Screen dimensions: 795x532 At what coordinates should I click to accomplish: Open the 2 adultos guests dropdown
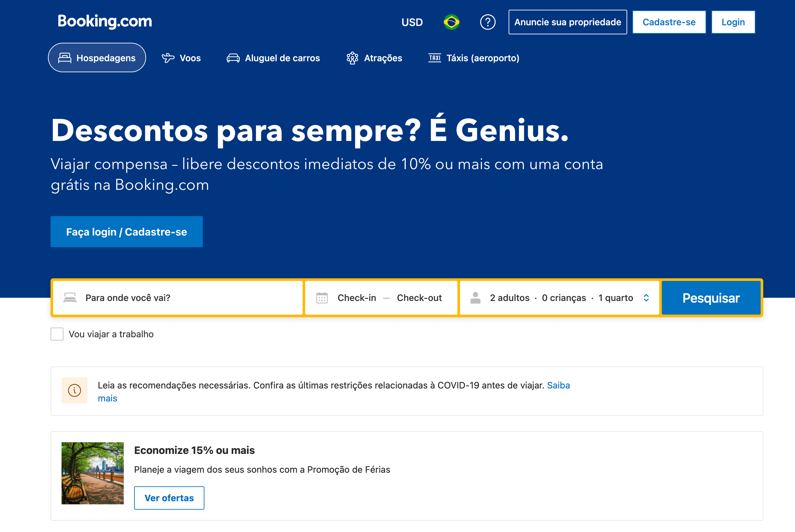click(x=559, y=297)
